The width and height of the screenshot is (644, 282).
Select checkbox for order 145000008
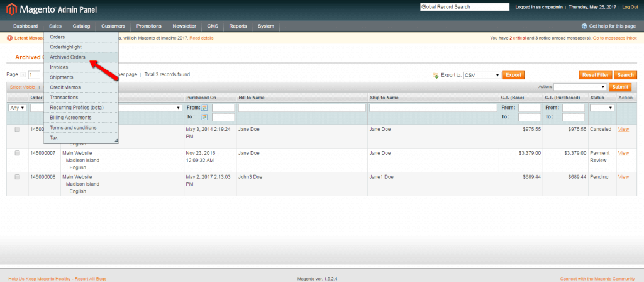coord(18,177)
